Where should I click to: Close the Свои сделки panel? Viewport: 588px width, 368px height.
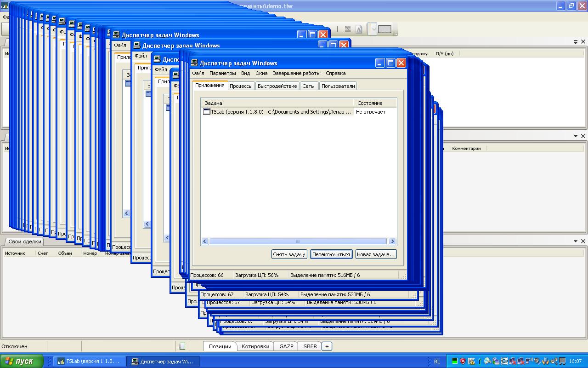[x=583, y=241]
